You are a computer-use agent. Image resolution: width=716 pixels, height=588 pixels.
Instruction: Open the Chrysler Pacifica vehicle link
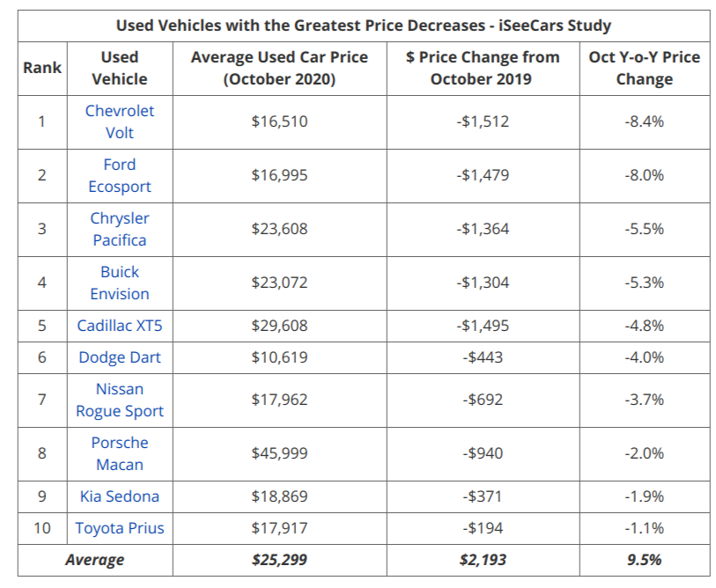119,229
